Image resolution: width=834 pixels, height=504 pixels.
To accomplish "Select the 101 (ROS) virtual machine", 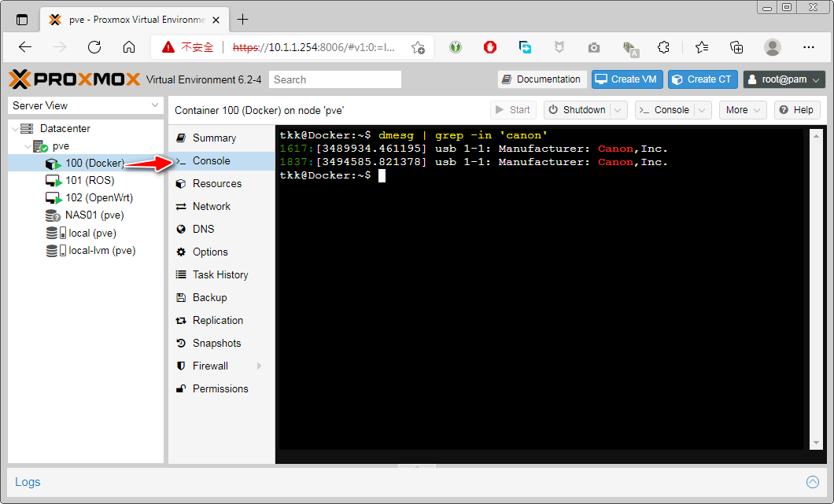I will (x=89, y=181).
